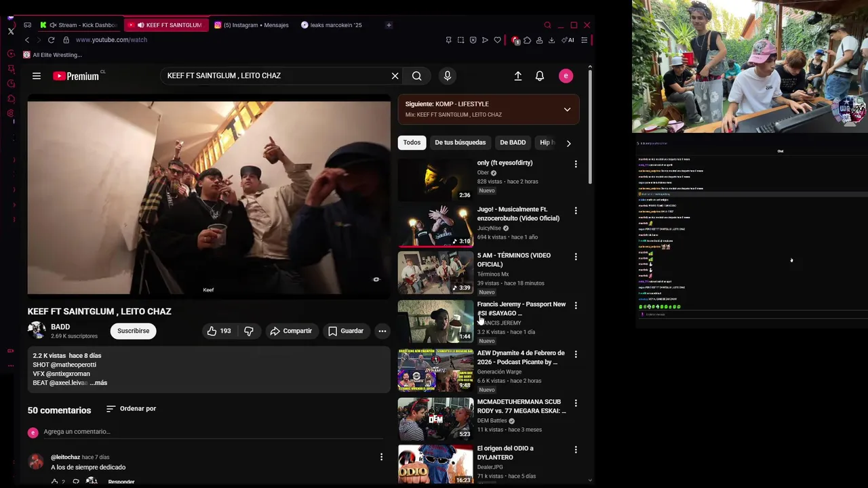Go back with browser back arrow

click(27, 40)
